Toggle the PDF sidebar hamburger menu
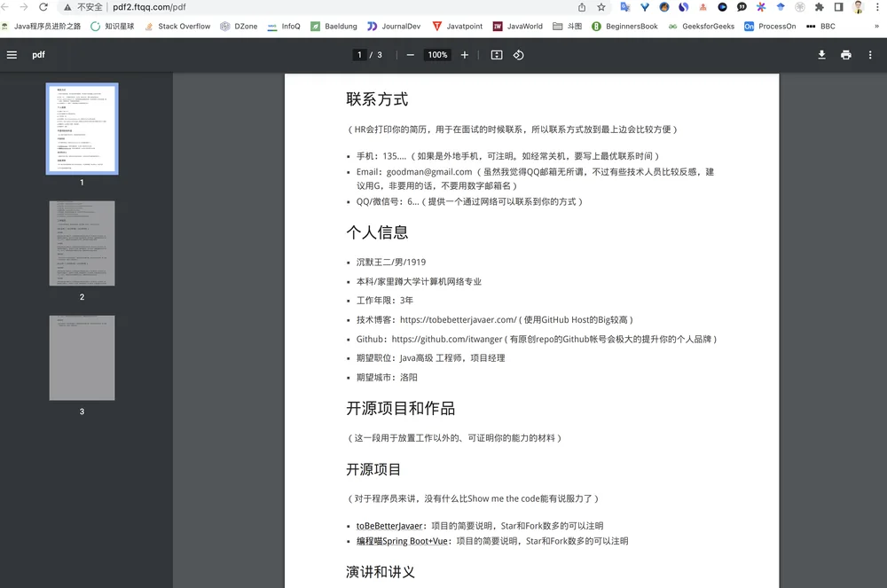Screen dimensions: 887x588 point(12,55)
